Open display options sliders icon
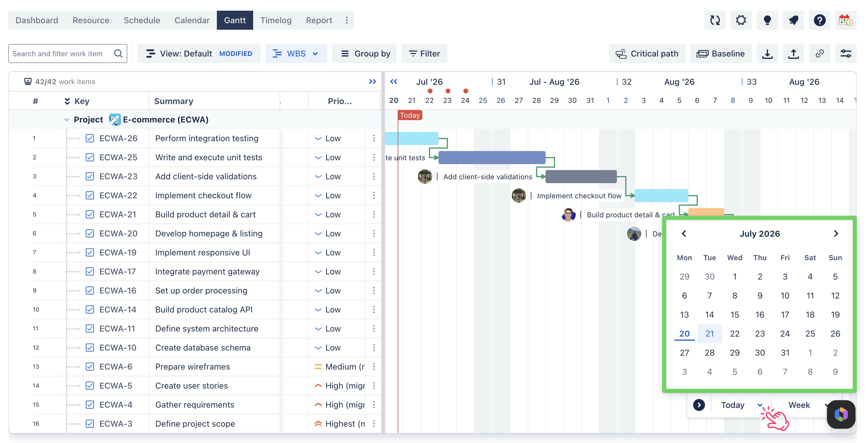 click(x=846, y=54)
